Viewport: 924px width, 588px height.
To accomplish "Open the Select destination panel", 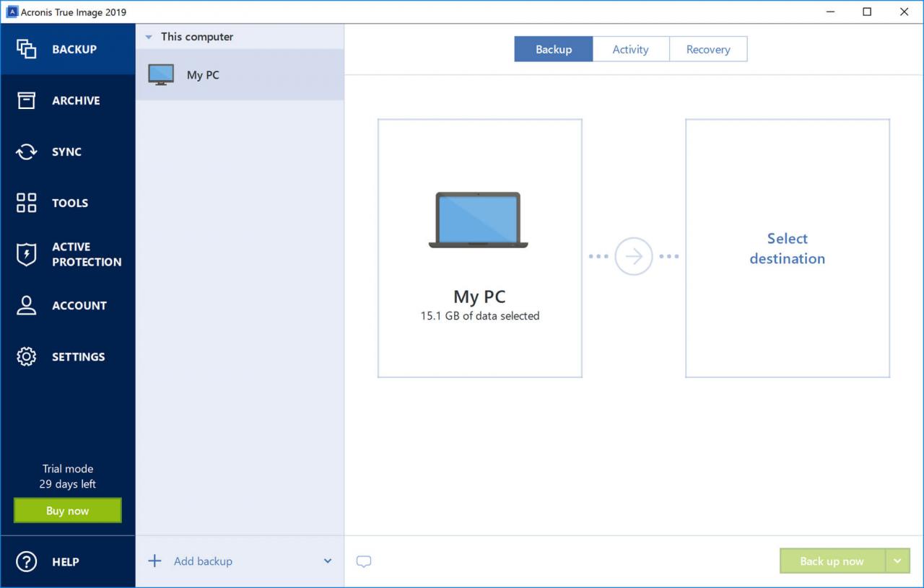I will [x=787, y=248].
